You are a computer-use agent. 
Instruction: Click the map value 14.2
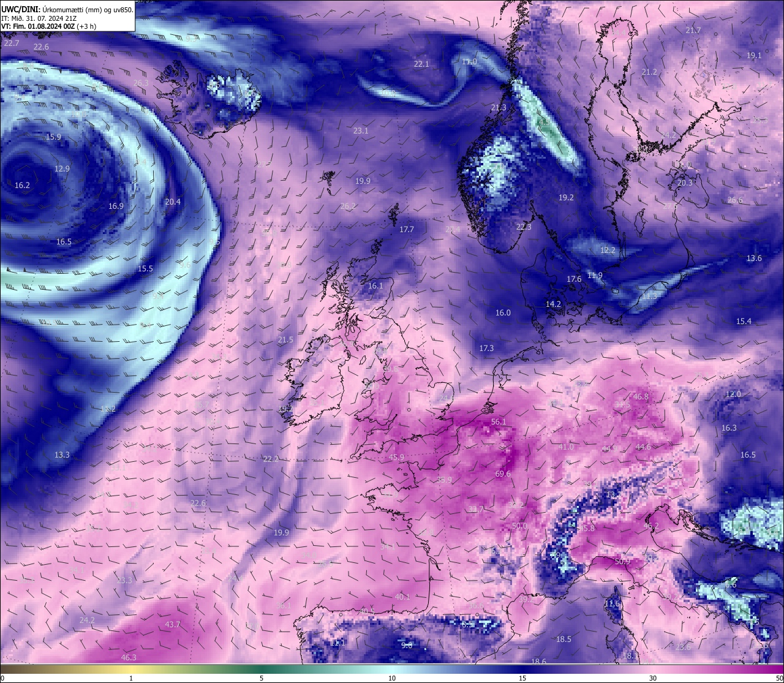[x=553, y=304]
